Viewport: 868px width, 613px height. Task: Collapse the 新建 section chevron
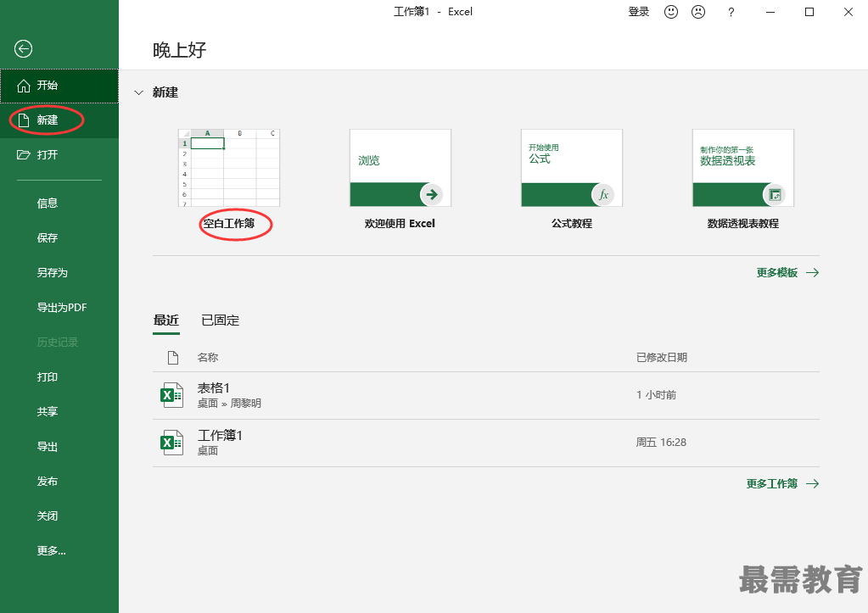point(139,93)
